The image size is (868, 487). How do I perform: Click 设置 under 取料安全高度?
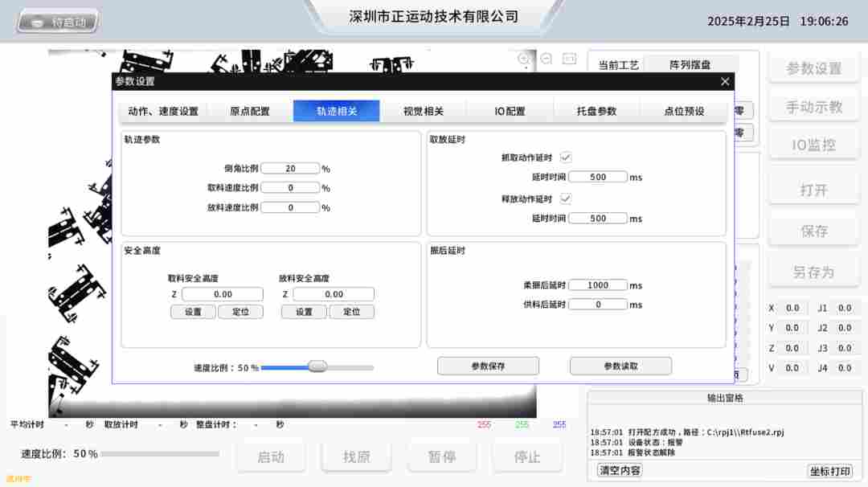[x=193, y=312]
